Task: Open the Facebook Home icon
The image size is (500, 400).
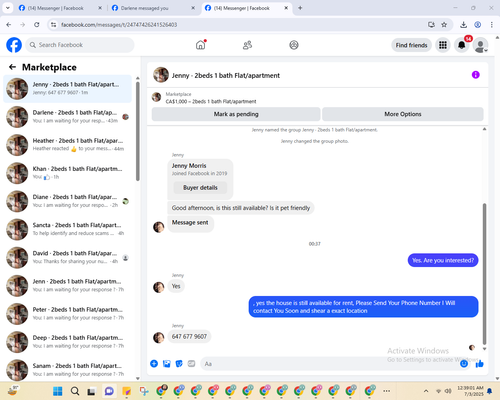Action: tap(201, 45)
